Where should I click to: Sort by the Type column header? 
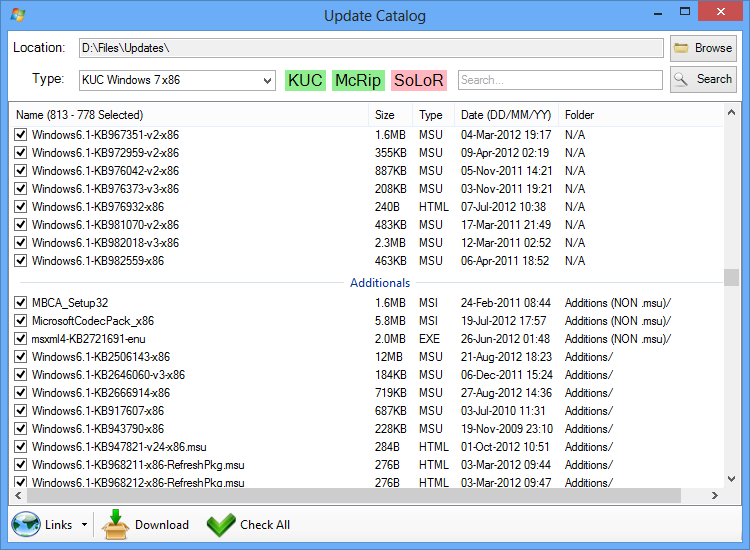point(433,115)
